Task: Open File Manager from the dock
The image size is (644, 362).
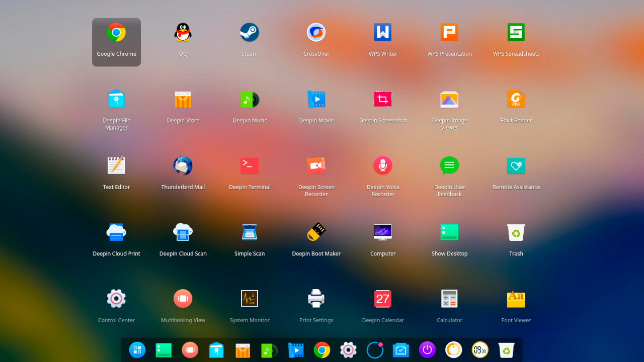Action: click(x=216, y=350)
